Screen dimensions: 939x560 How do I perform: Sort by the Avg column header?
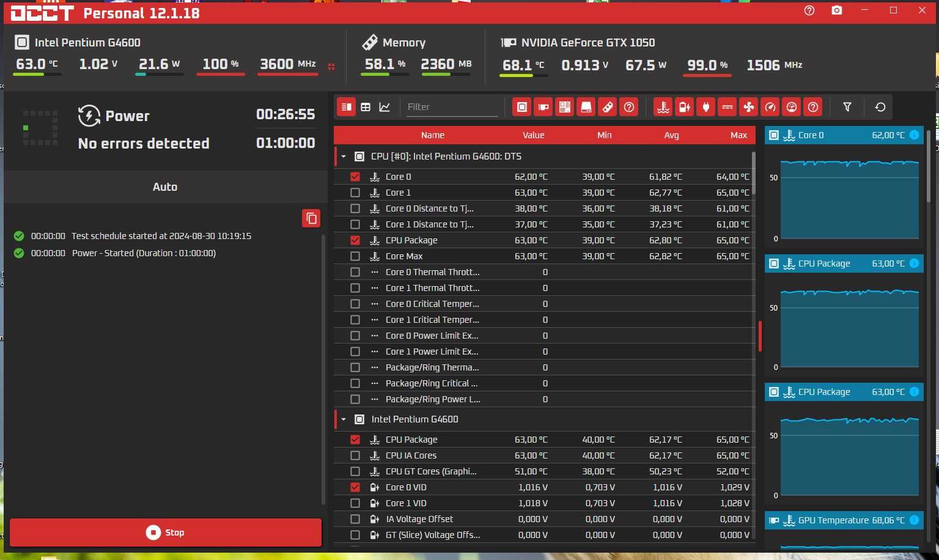point(671,135)
